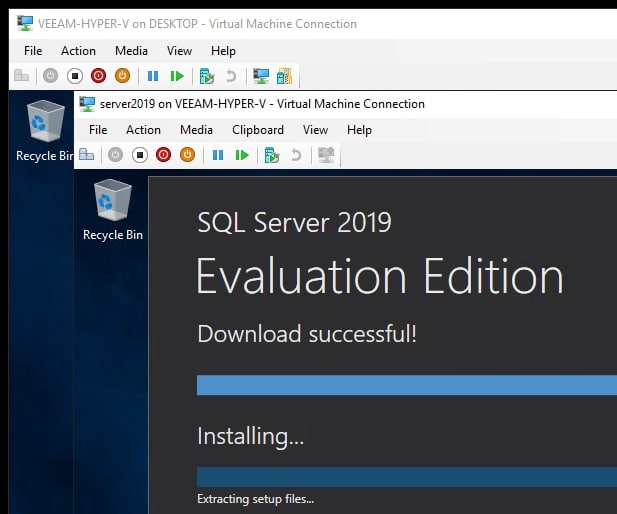
Task: Click Turn Off icon in outer VEEAM-HYPER-V toolbar
Action: pyautogui.click(x=75, y=76)
